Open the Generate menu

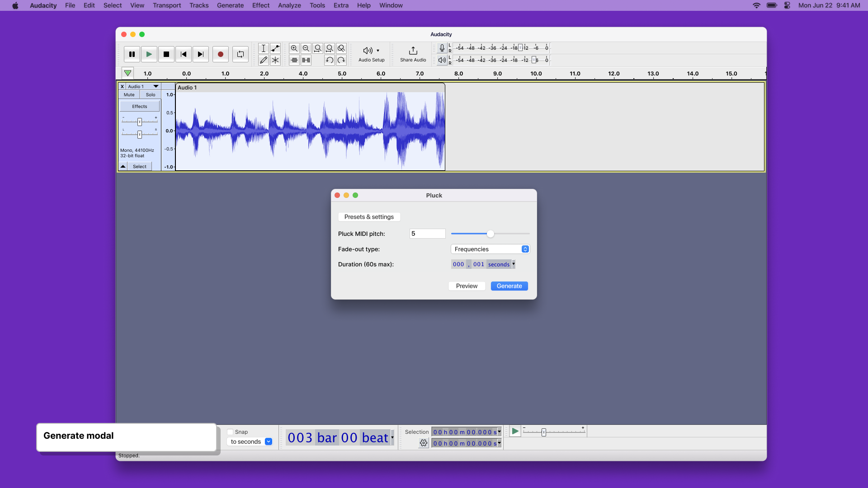tap(230, 5)
